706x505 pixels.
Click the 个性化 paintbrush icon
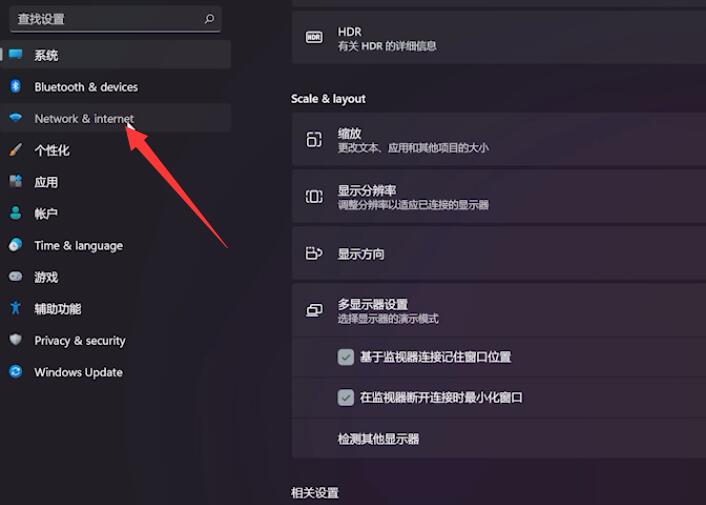click(16, 150)
